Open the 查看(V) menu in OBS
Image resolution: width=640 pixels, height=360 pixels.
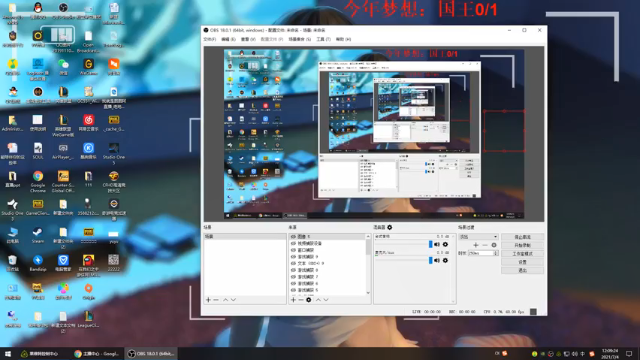tap(248, 39)
